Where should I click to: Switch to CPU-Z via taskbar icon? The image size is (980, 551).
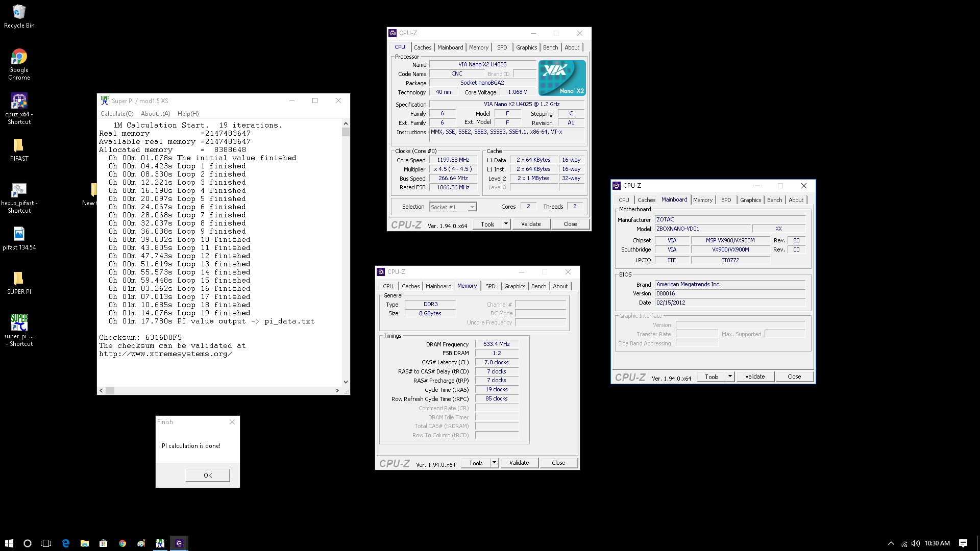(179, 543)
